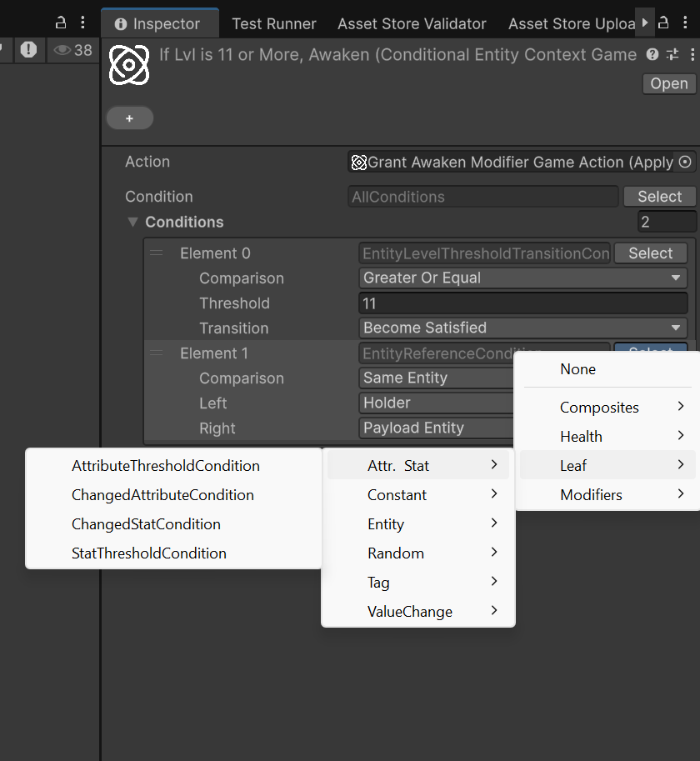Open the help reference question mark icon
The width and height of the screenshot is (700, 761).
coord(652,54)
